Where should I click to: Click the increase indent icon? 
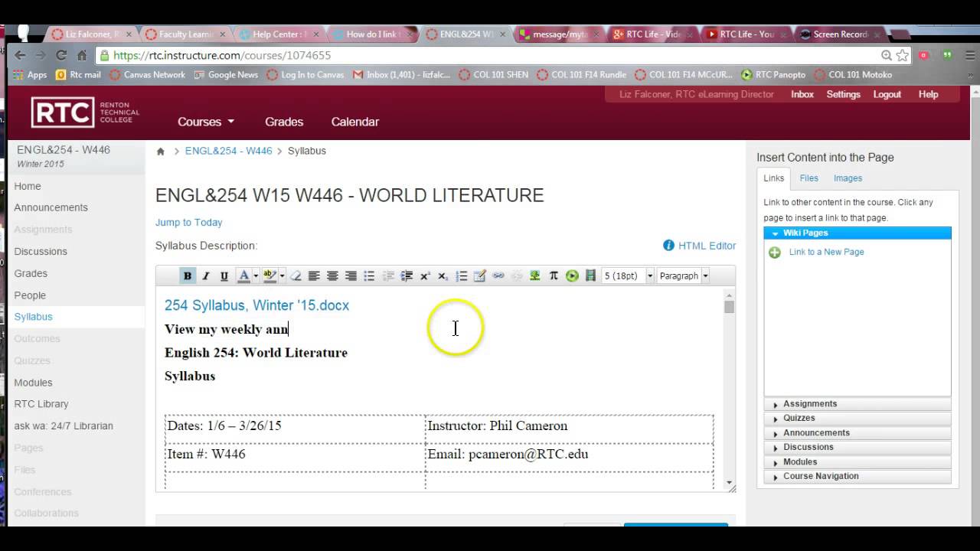[407, 276]
